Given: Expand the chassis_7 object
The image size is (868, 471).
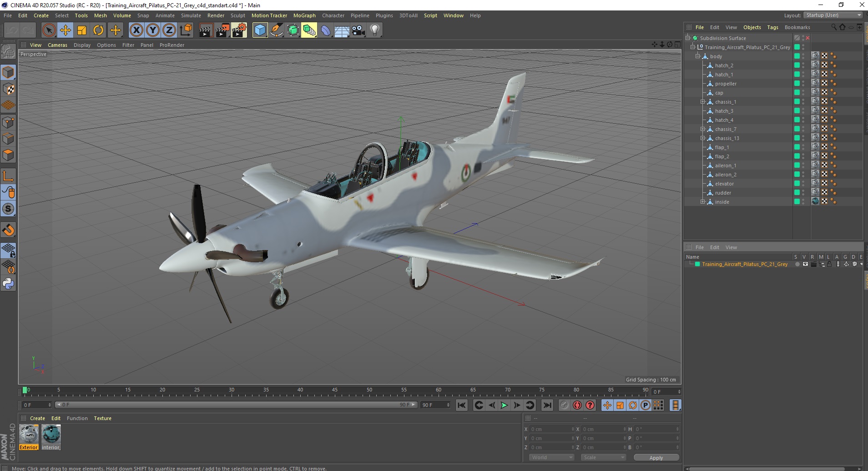Looking at the screenshot, I should [703, 129].
